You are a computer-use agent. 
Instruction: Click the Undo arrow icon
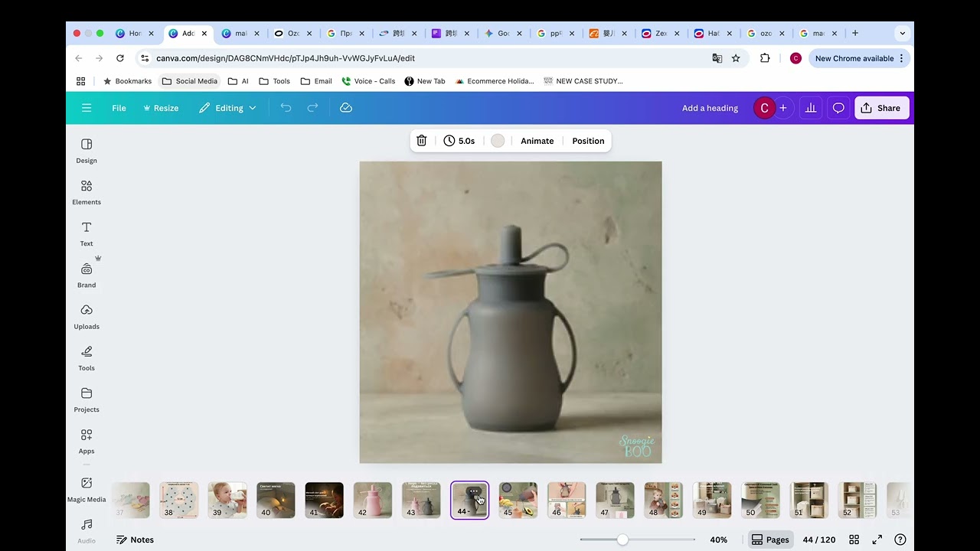click(x=286, y=108)
